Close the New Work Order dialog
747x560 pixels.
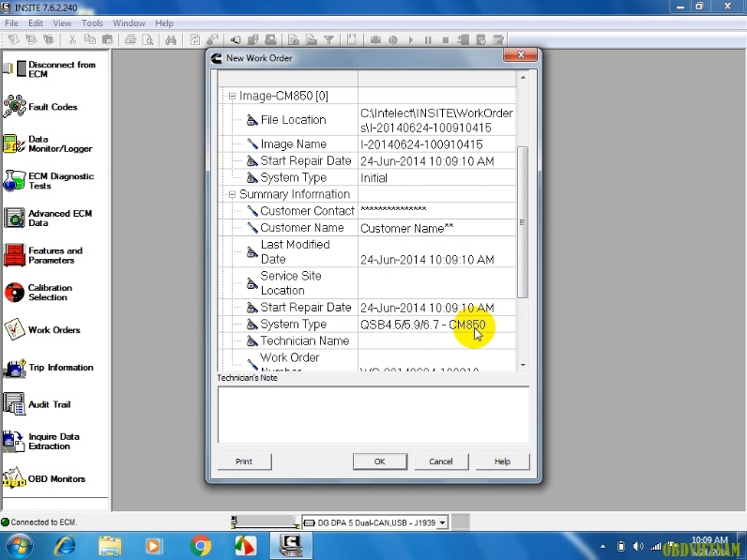click(x=520, y=54)
